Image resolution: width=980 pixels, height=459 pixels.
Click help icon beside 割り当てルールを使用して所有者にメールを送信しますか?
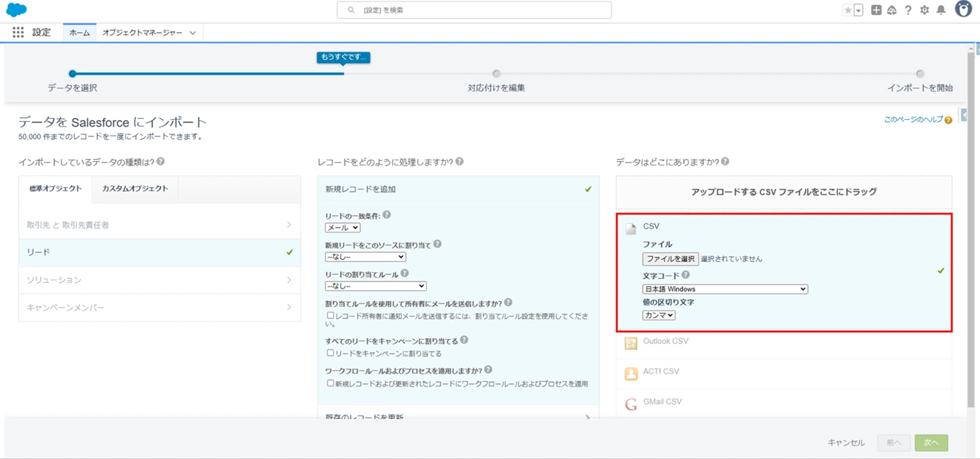pyautogui.click(x=508, y=303)
